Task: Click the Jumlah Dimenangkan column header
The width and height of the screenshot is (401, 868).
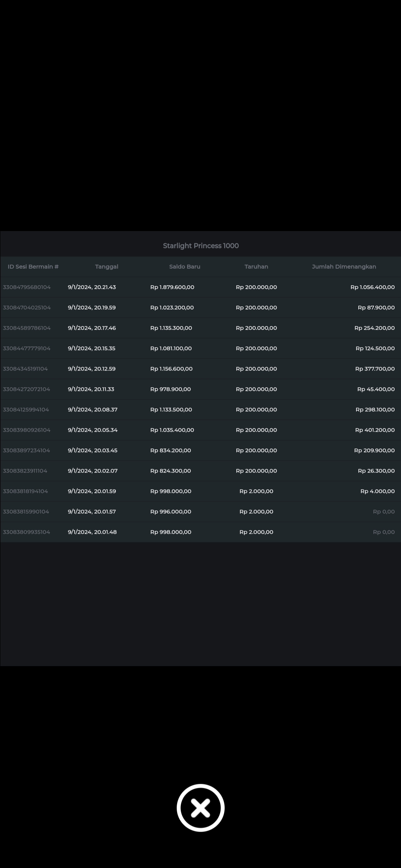Action: [344, 267]
